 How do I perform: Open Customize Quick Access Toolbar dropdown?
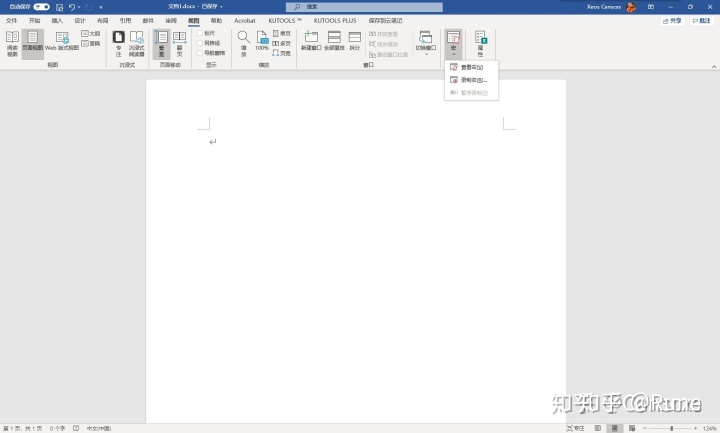tap(101, 7)
